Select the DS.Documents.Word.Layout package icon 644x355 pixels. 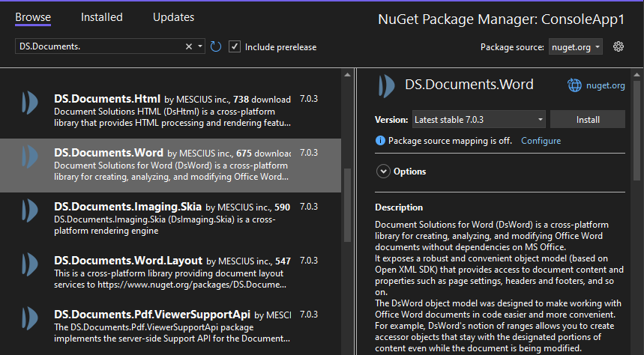29,264
